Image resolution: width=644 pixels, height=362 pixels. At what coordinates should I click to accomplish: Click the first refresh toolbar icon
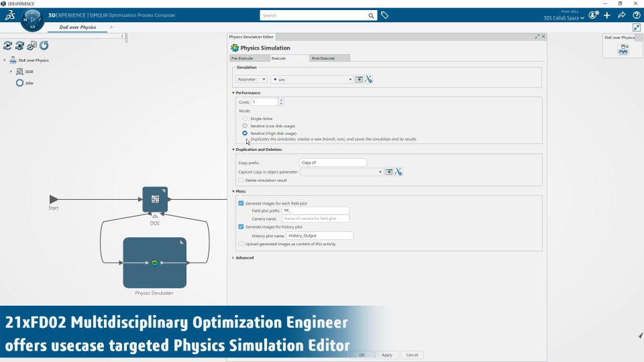pos(8,45)
